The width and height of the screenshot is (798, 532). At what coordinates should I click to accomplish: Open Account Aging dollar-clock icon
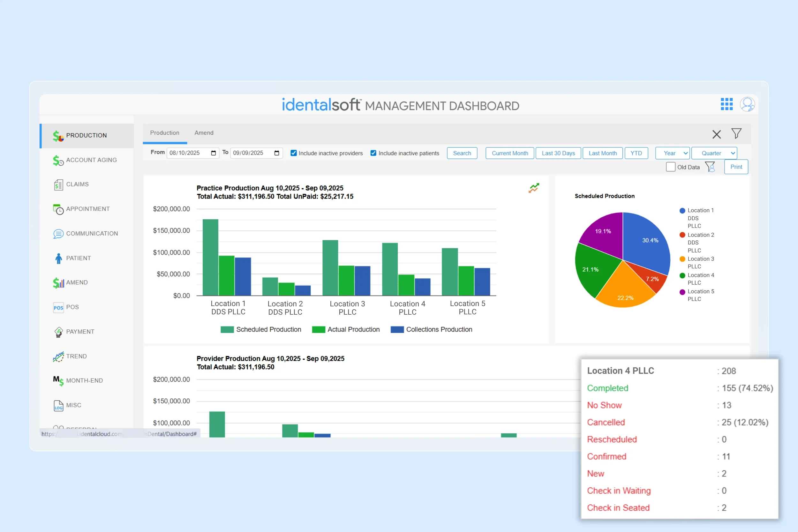(x=58, y=160)
